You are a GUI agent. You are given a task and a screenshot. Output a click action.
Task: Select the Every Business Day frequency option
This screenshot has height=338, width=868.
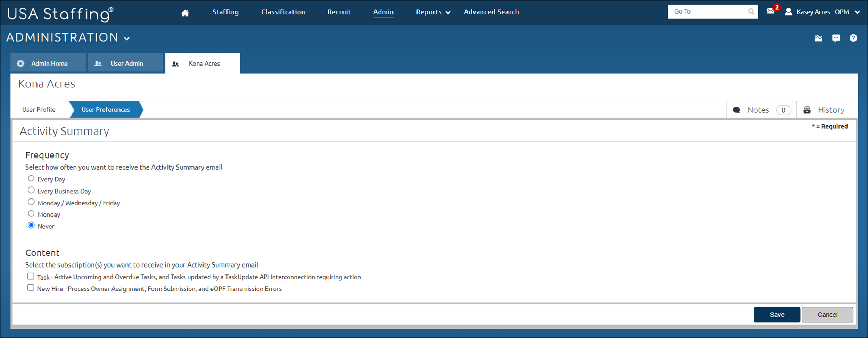click(31, 190)
